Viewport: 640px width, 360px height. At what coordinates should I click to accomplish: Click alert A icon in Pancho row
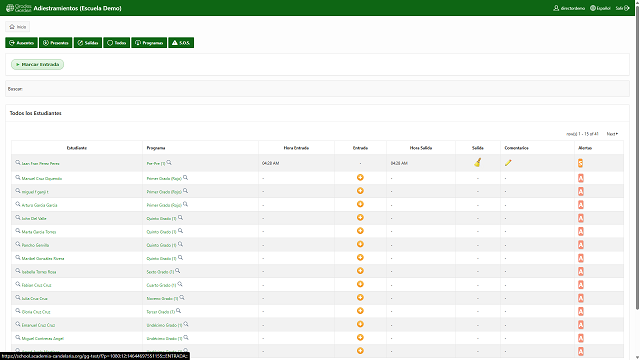[x=581, y=245]
